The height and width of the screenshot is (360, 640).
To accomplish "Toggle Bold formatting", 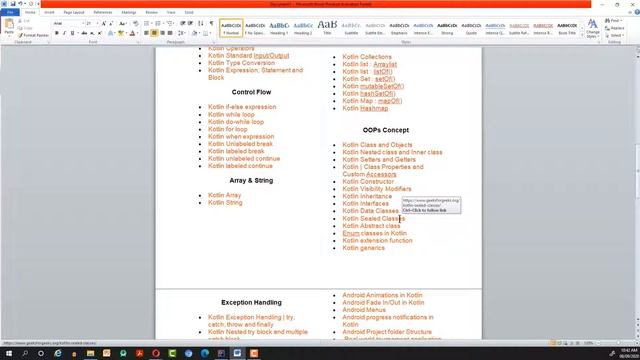I will pos(57,33).
